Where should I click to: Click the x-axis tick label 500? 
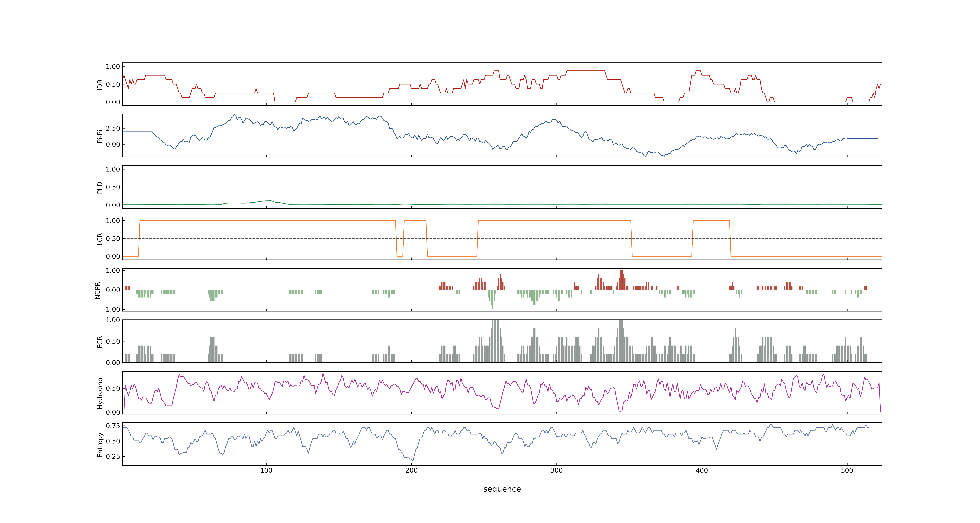pyautogui.click(x=847, y=470)
